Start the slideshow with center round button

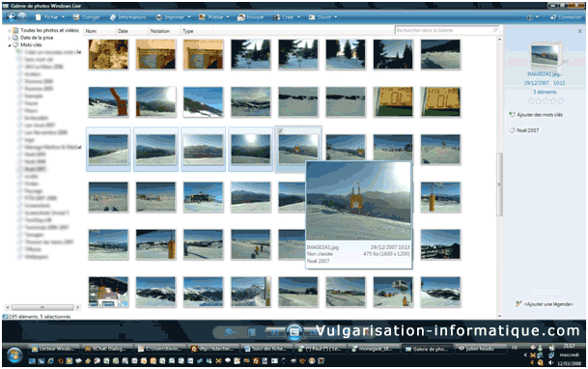click(294, 332)
